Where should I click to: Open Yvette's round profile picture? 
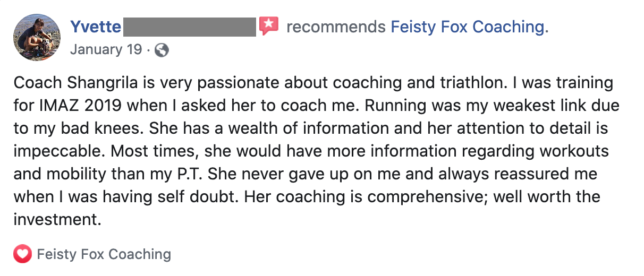click(x=37, y=38)
